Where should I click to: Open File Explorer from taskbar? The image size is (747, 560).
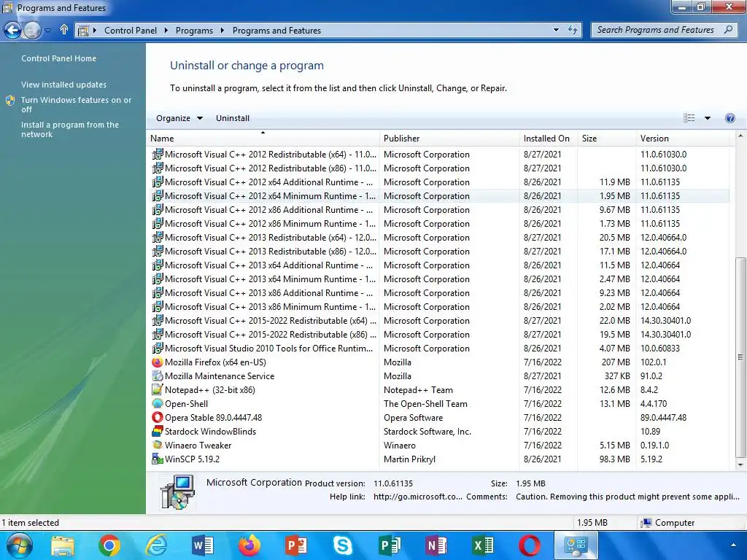point(63,546)
